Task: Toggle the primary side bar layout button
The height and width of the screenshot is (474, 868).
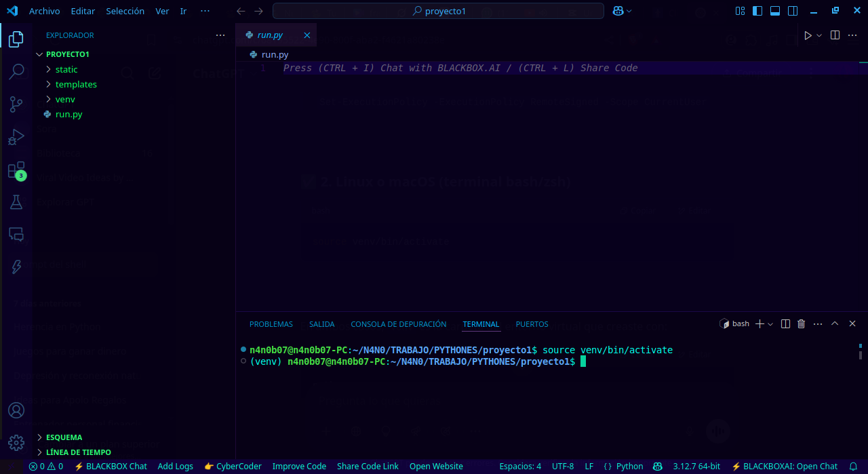Action: [x=757, y=11]
